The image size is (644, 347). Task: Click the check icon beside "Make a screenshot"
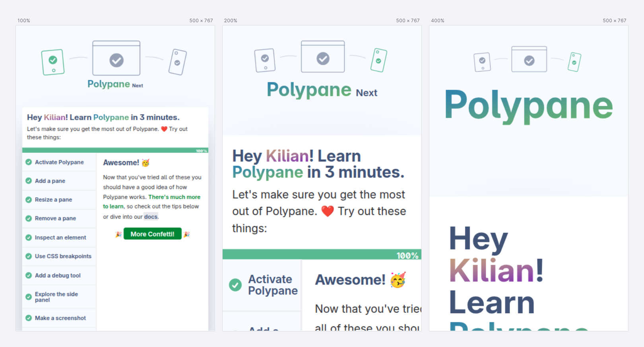tap(29, 318)
